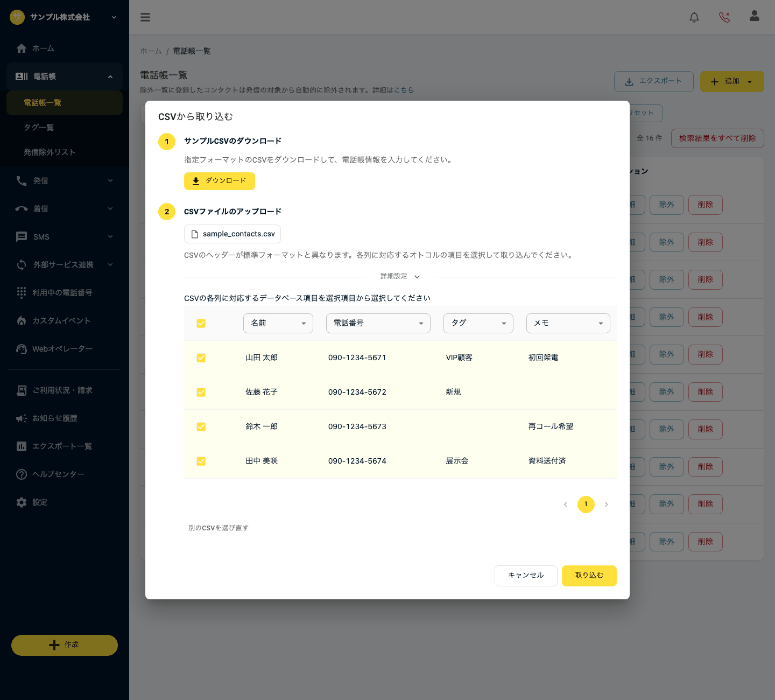The height and width of the screenshot is (700, 775).
Task: Open the メモ column mapping dropdown
Action: 568,323
